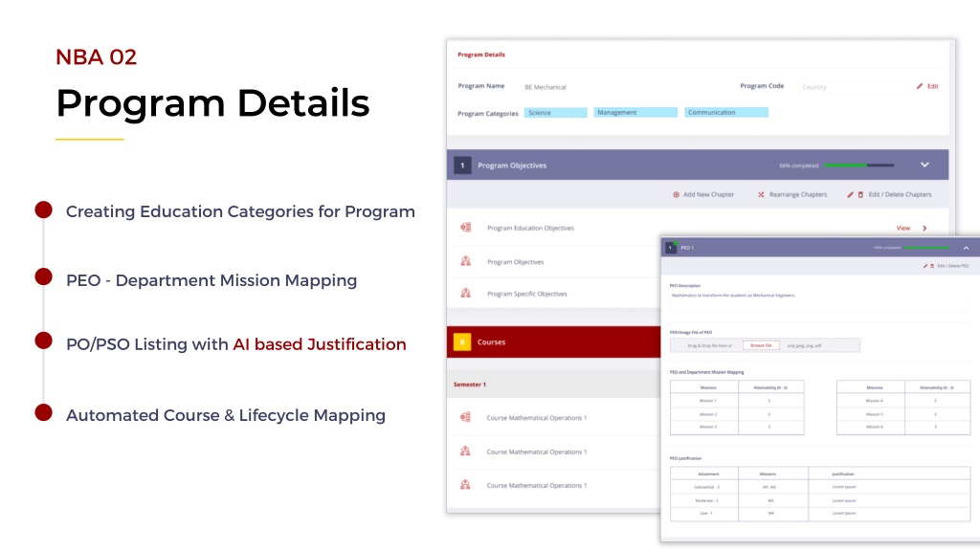Click the View link for Program Education Objectives
980x551 pixels.
click(x=903, y=228)
